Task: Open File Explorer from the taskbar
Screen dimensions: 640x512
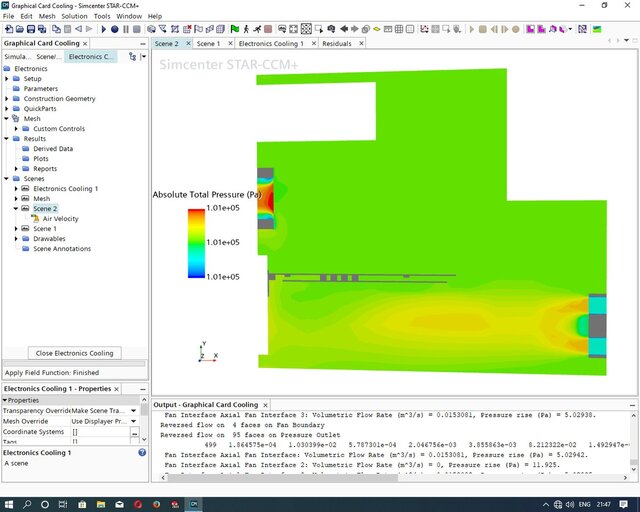Action: point(101,504)
